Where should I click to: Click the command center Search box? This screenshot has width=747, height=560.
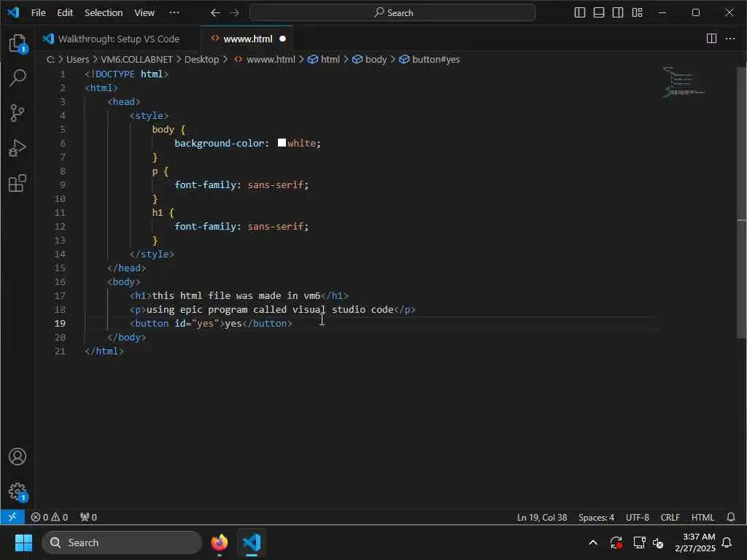click(x=392, y=13)
